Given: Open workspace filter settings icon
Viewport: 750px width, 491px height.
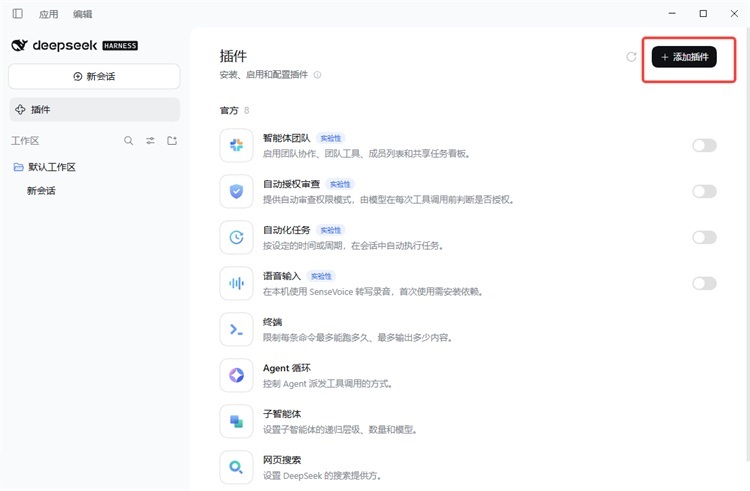Looking at the screenshot, I should pos(150,141).
